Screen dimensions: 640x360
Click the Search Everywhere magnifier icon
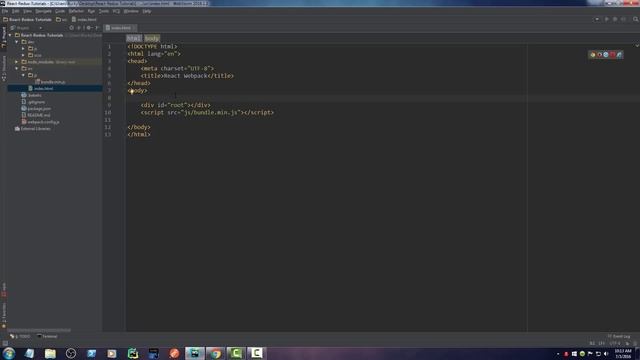[636, 19]
